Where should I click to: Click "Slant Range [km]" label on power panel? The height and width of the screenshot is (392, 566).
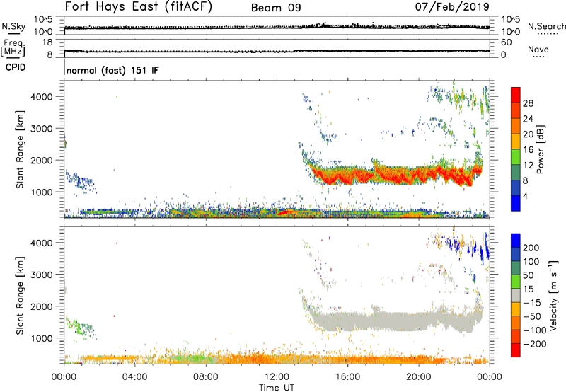[20, 149]
